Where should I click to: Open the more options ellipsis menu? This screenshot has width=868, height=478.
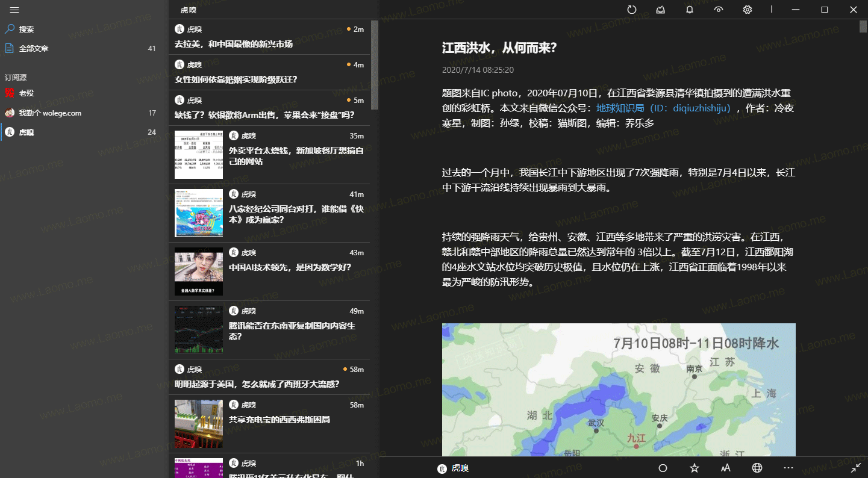click(788, 468)
